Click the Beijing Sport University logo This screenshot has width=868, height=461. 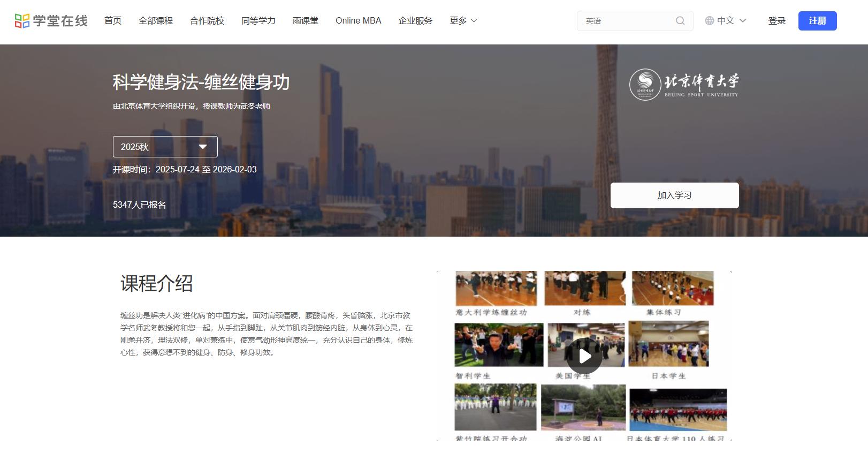click(684, 84)
